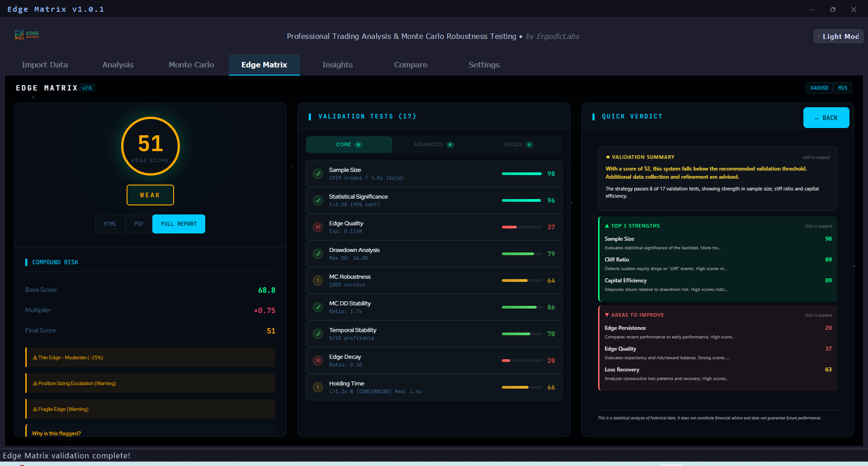This screenshot has height=466, width=868.
Task: Click the COMPOUND RISK heading
Action: pyautogui.click(x=55, y=262)
